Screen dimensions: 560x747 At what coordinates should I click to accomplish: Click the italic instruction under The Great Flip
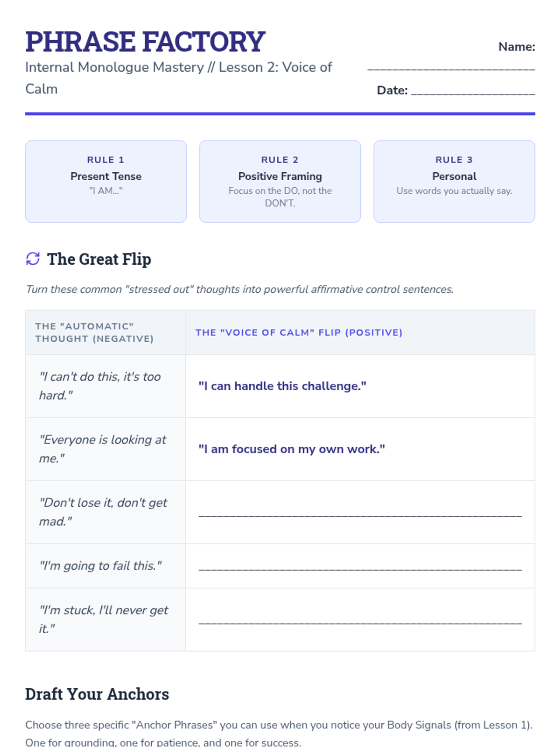[239, 289]
